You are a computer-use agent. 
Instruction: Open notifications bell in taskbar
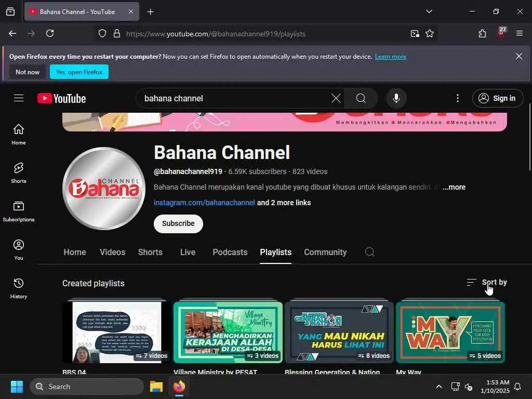(517, 387)
